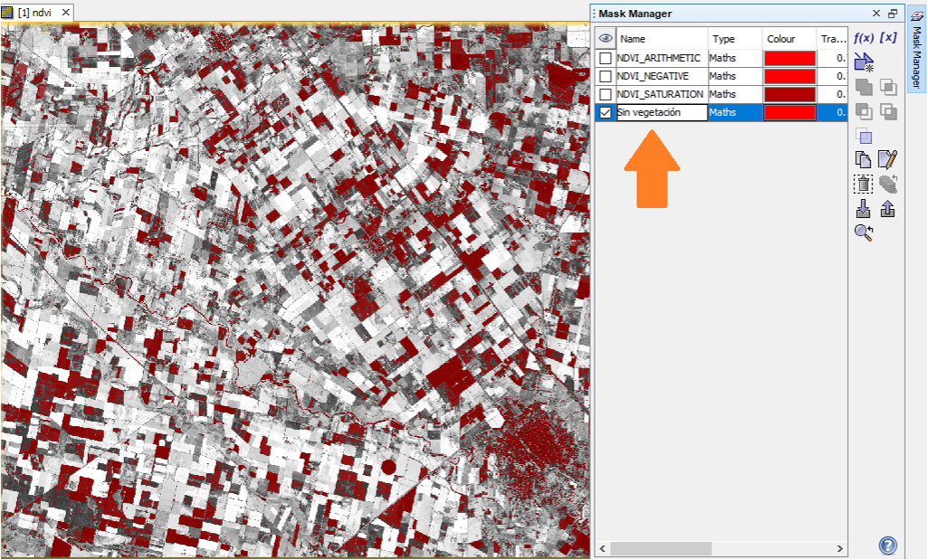Open Mask Manager help
The height and width of the screenshot is (560, 928).
pos(888,546)
